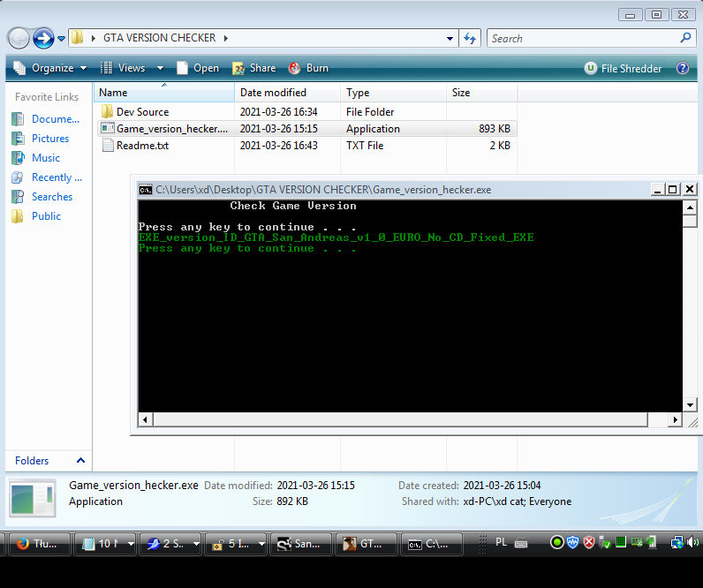
Task: Open address bar history dropdown
Action: (x=450, y=39)
